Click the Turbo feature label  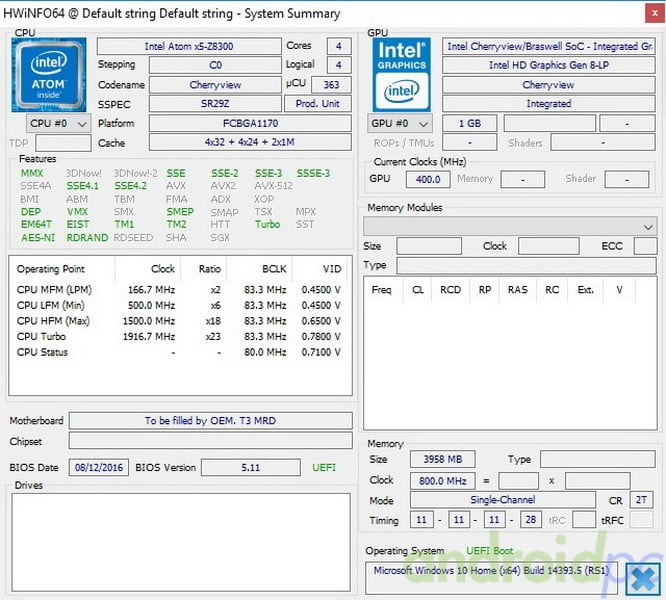coord(267,225)
